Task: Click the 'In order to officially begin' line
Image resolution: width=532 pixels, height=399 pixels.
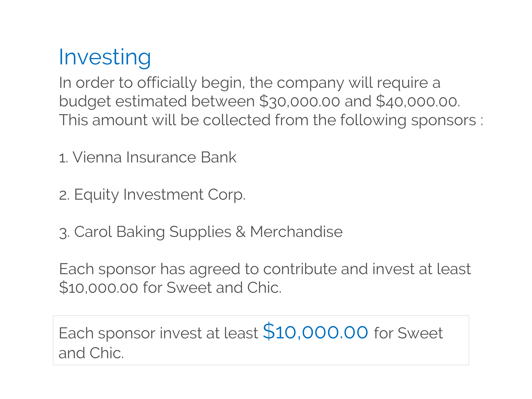Action: (x=250, y=83)
